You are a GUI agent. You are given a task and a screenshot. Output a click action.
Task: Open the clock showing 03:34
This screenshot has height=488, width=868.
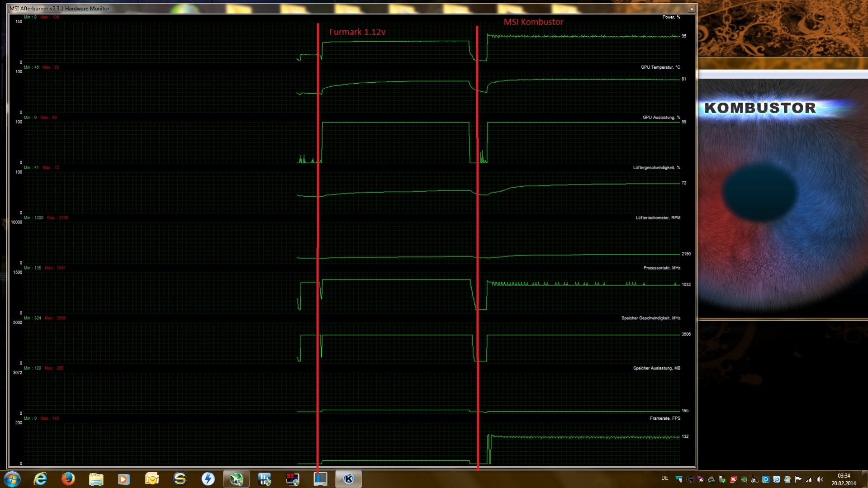point(844,479)
